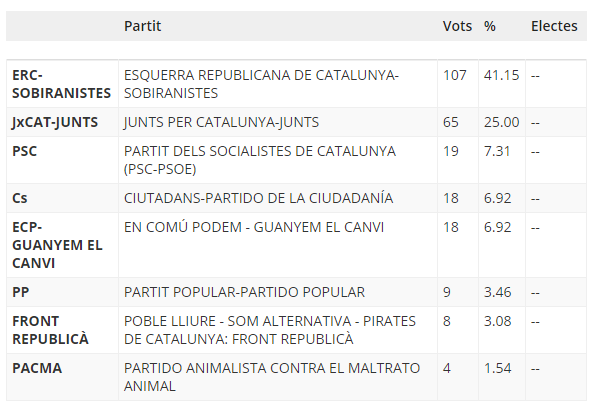The image size is (602, 415).
Task: Click CIUTADANS-PARTIDO DE LA CIUDADANÍA name
Action: [258, 198]
